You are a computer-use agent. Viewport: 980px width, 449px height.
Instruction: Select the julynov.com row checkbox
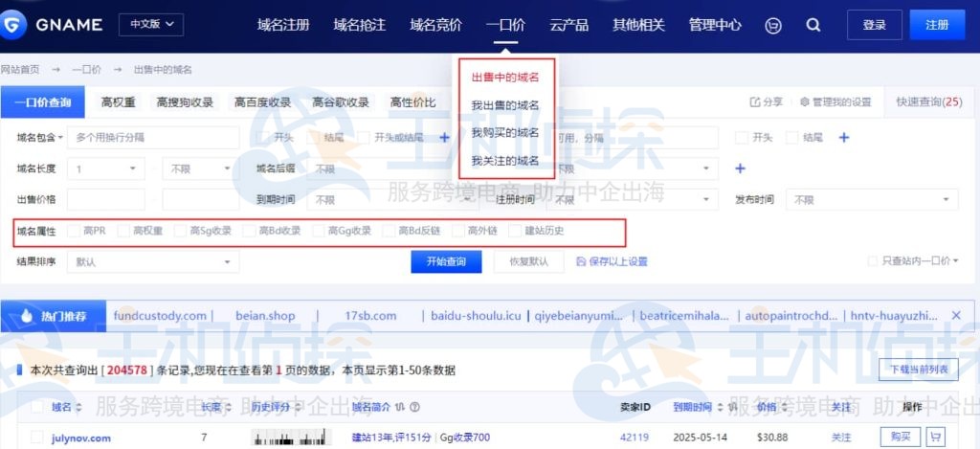click(37, 438)
